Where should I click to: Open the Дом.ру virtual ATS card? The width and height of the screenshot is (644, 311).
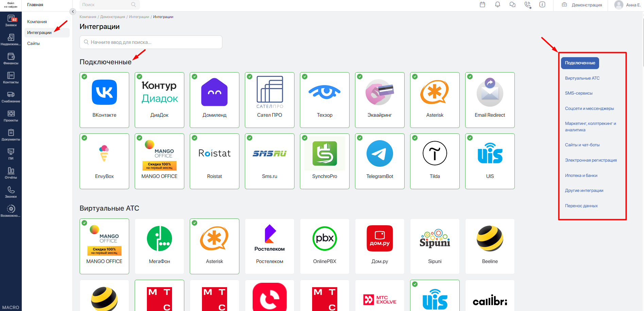coord(380,246)
